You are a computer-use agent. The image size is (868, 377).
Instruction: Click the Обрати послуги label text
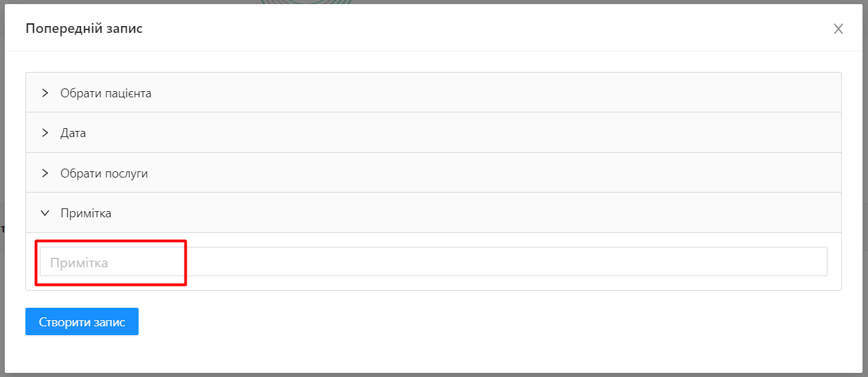pos(104,173)
